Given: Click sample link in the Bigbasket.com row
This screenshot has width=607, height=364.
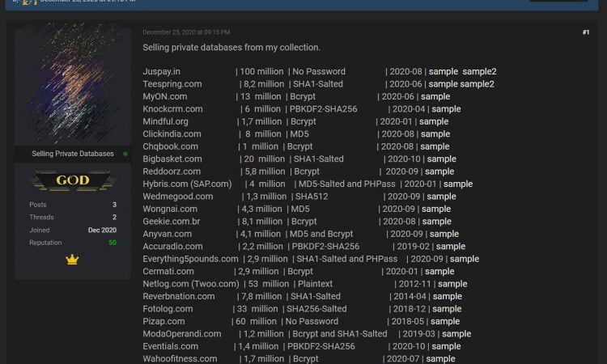Looking at the screenshot, I should [442, 159].
